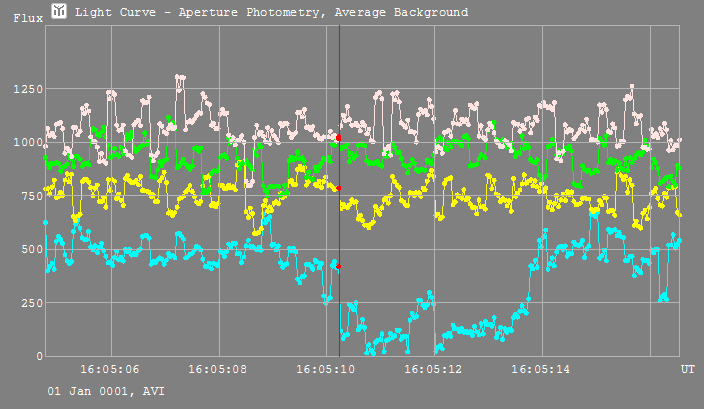Click the '1000' flux axis value
The image size is (704, 409).
(x=28, y=143)
